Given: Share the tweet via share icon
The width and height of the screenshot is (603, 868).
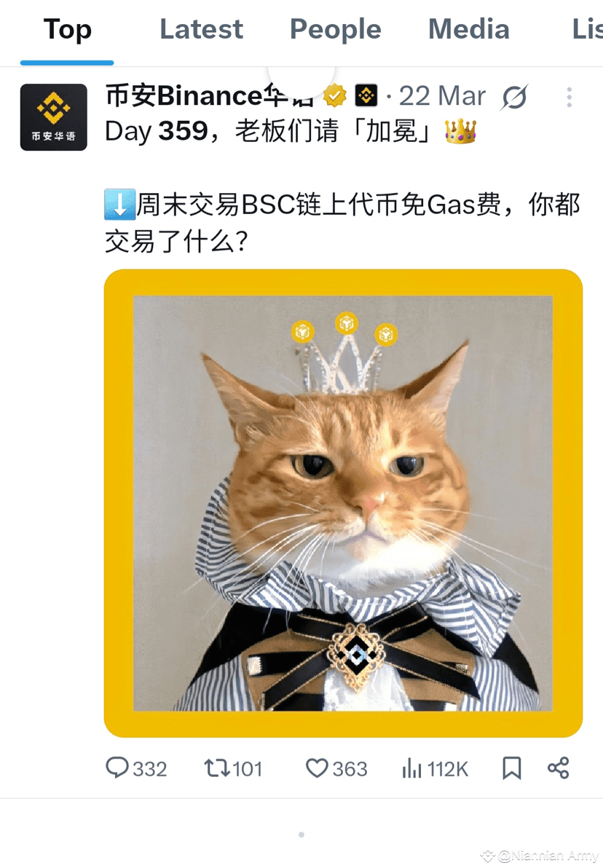Looking at the screenshot, I should coord(558,768).
